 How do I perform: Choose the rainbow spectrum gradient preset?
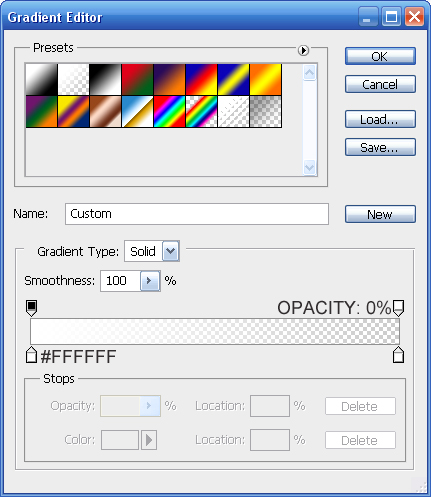click(x=169, y=112)
